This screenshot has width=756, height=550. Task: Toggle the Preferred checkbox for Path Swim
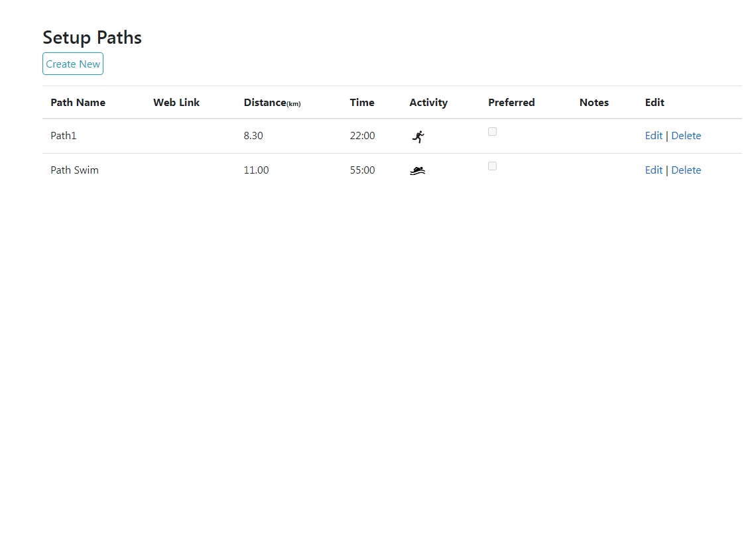tap(492, 166)
